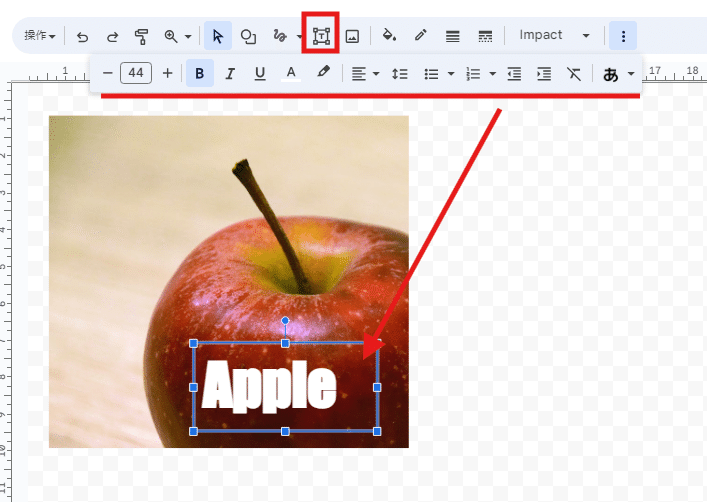
Task: Apply a bulleted list
Action: (x=432, y=74)
